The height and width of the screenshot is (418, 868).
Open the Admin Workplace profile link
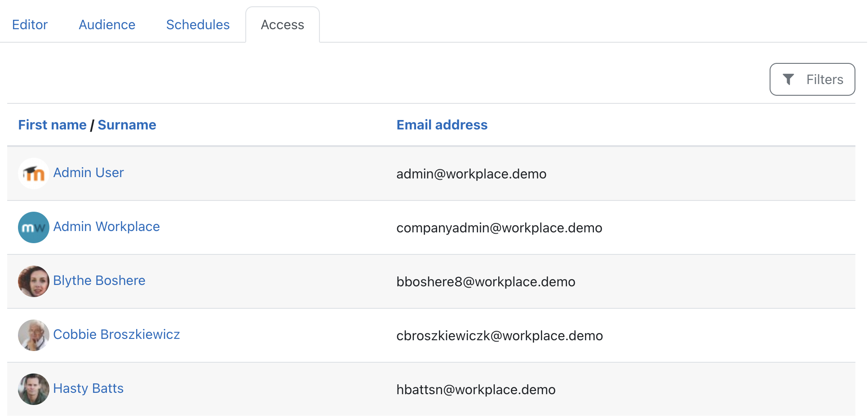pyautogui.click(x=106, y=227)
